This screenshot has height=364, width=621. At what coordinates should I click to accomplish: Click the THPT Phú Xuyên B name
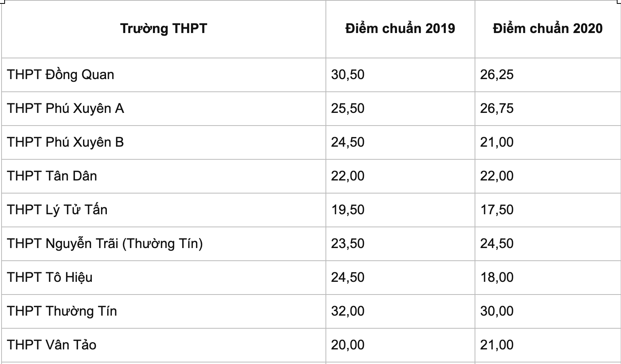65,142
